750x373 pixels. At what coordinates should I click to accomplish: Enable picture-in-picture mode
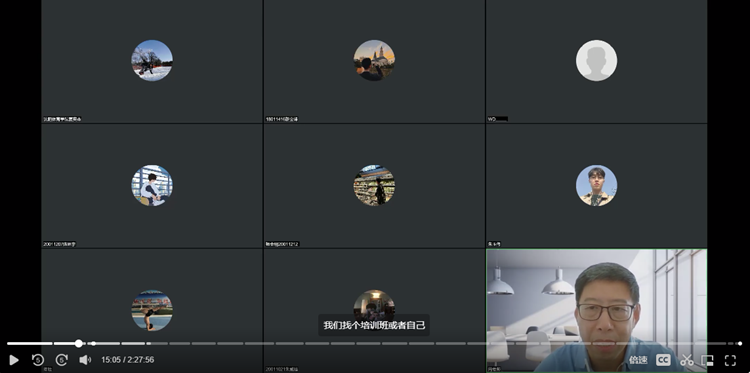click(707, 360)
